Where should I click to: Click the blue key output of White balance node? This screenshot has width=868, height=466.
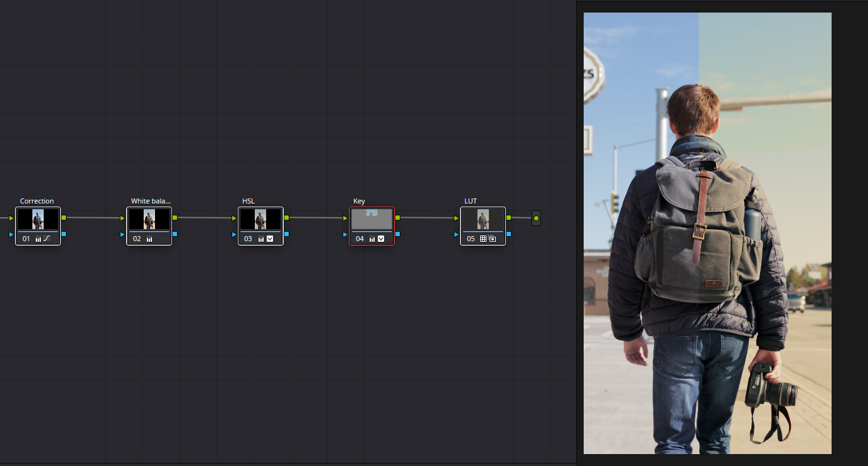tap(175, 234)
